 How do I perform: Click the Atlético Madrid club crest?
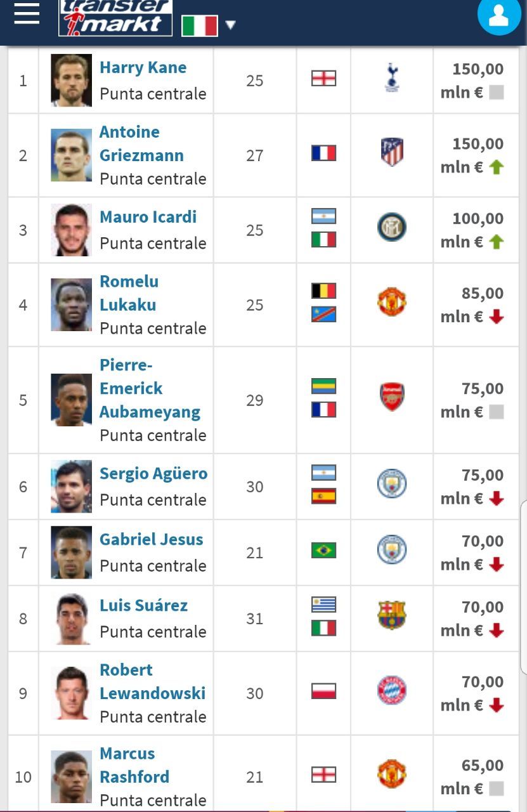pyautogui.click(x=392, y=153)
